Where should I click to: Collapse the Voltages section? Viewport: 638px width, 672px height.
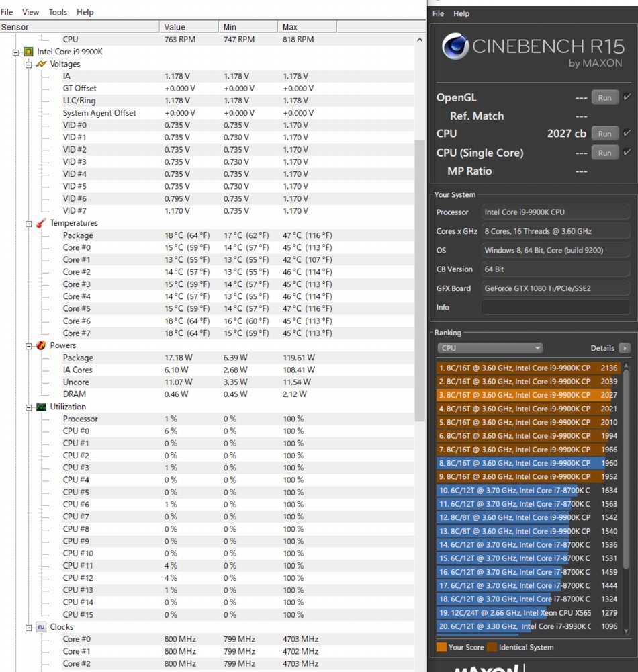tap(29, 65)
